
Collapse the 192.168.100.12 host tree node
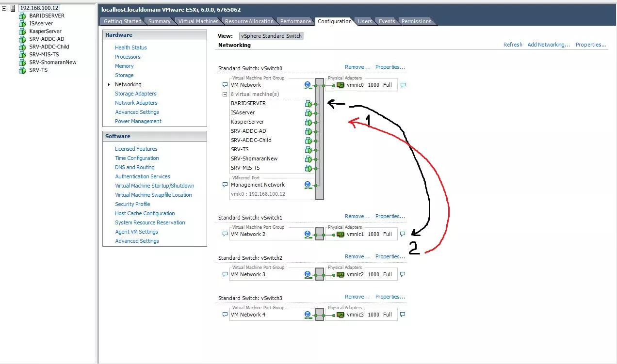coord(4,8)
